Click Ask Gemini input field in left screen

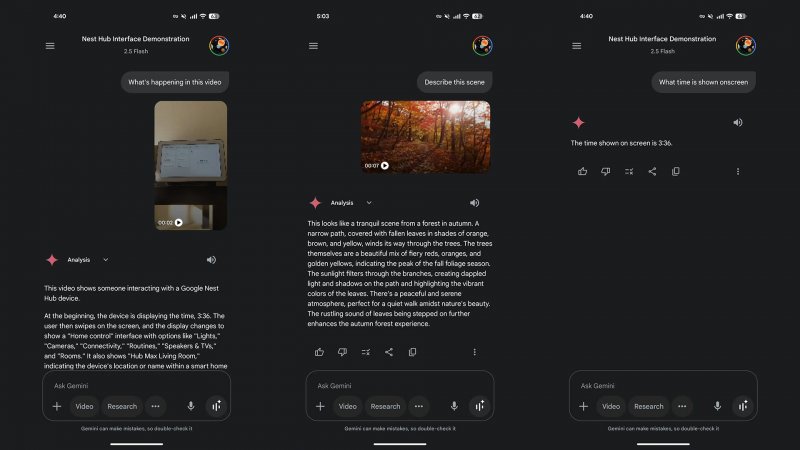pyautogui.click(x=136, y=386)
